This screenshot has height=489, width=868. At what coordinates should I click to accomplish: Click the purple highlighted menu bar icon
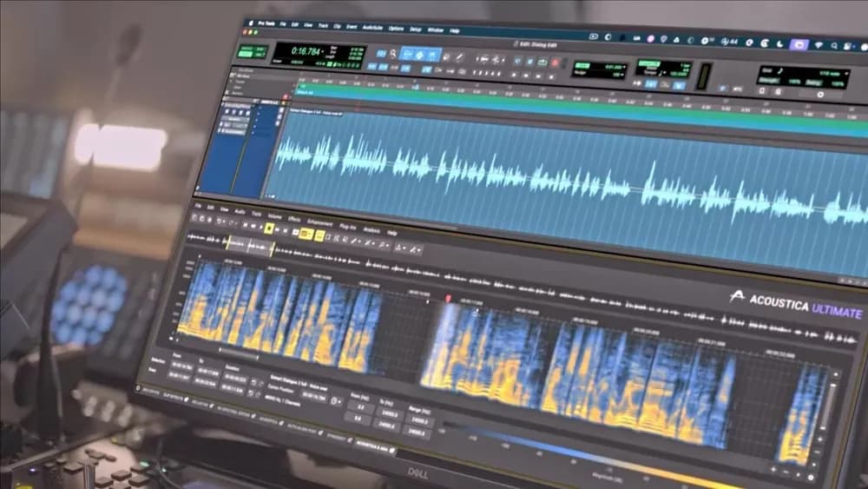pos(799,44)
